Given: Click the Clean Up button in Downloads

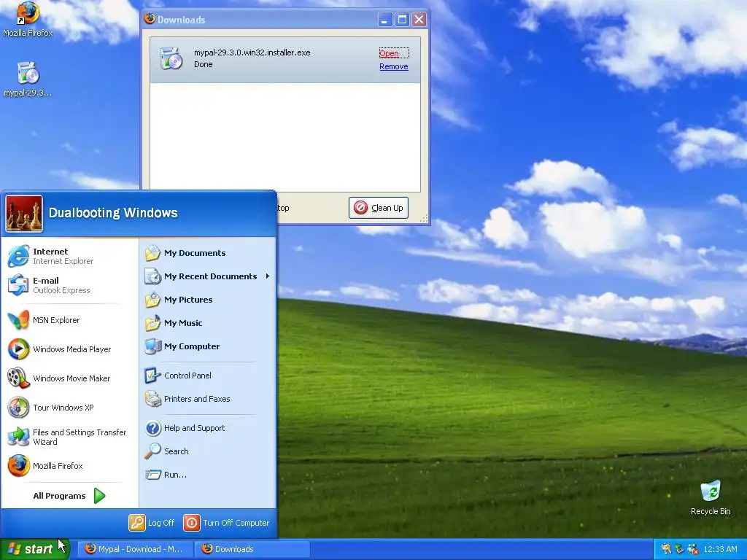Looking at the screenshot, I should point(379,208).
